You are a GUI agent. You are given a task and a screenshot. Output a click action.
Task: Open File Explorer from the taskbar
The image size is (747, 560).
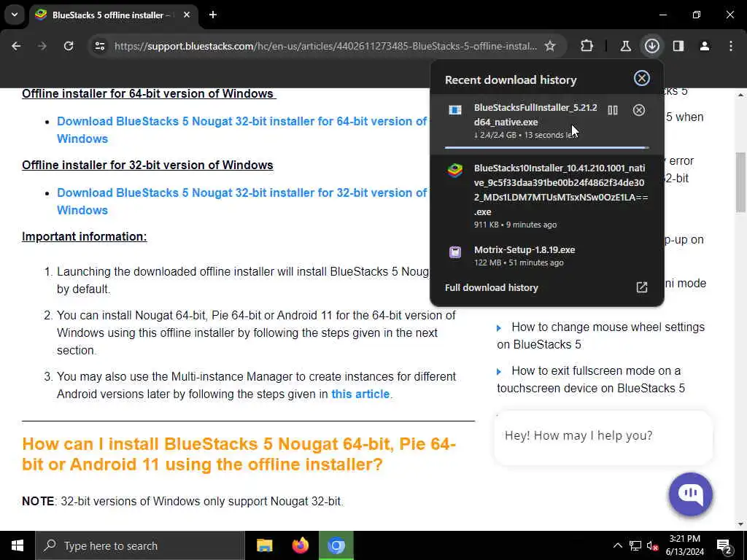tap(264, 545)
